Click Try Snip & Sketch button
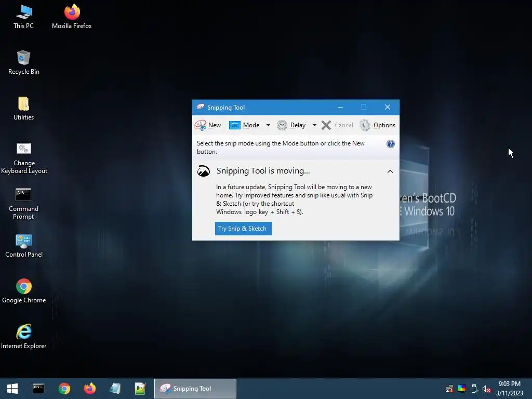This screenshot has width=532, height=399. [x=243, y=229]
